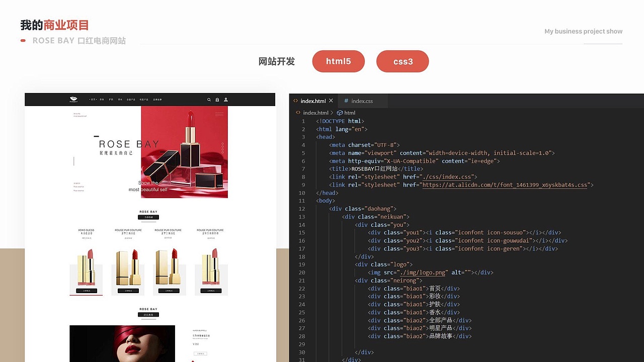
Task: Click the css3 red pill button
Action: click(403, 61)
